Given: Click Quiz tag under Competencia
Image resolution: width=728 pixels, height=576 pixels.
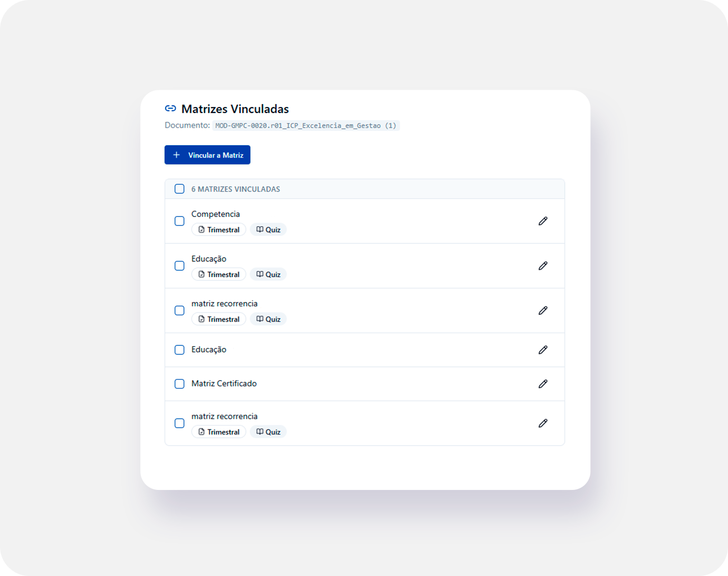Looking at the screenshot, I should point(268,230).
